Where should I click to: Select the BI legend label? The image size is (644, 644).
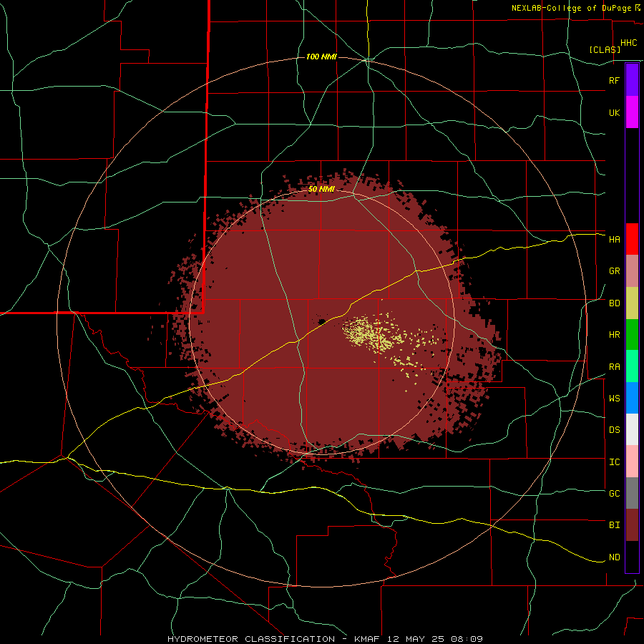click(x=614, y=525)
